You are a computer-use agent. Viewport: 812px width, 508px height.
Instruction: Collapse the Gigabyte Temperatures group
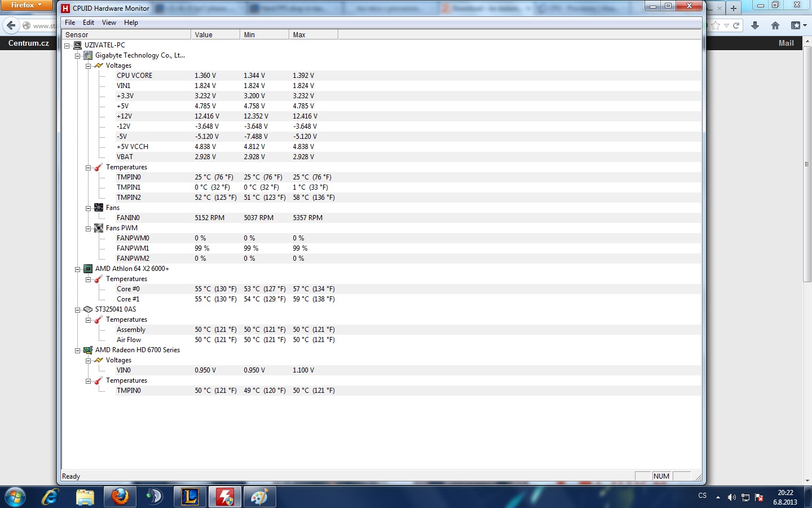(89, 167)
